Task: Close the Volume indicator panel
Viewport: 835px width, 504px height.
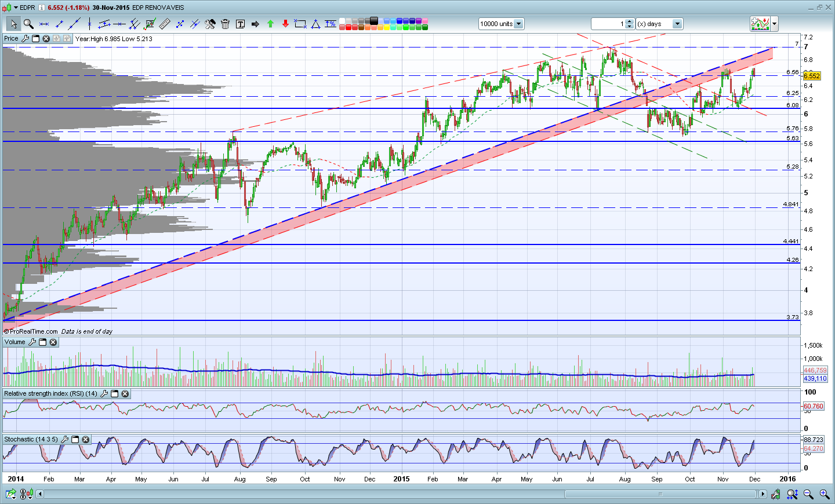Action: [x=53, y=342]
